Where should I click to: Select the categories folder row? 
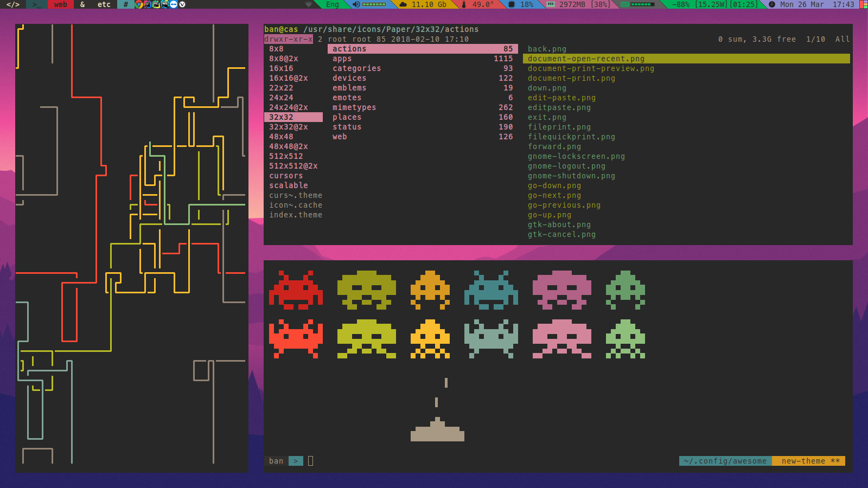(x=423, y=68)
